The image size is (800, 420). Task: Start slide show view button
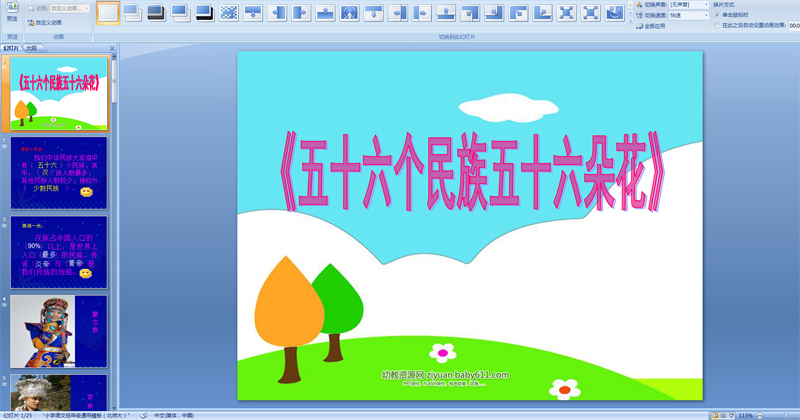(731, 416)
